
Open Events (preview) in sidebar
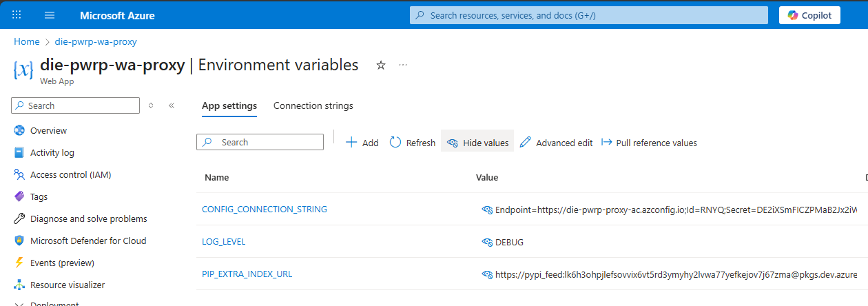click(62, 263)
